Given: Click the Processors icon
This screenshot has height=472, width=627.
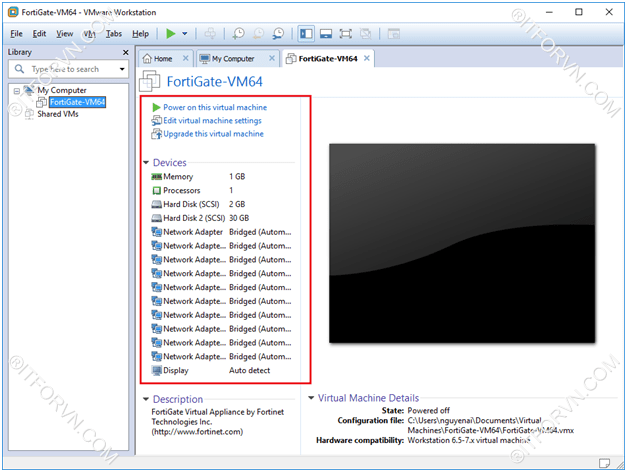Looking at the screenshot, I should pyautogui.click(x=157, y=190).
